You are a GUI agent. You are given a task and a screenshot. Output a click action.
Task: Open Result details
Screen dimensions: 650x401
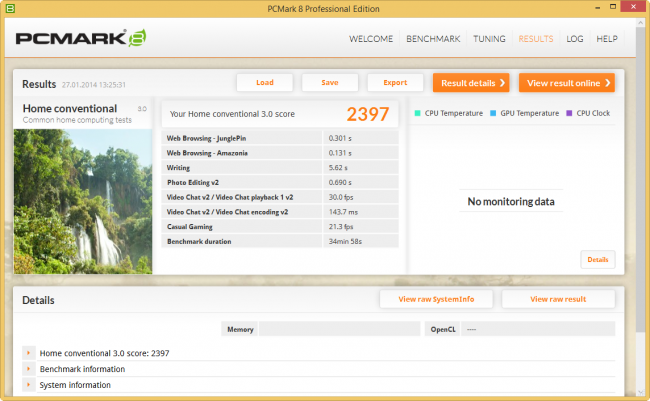(471, 83)
